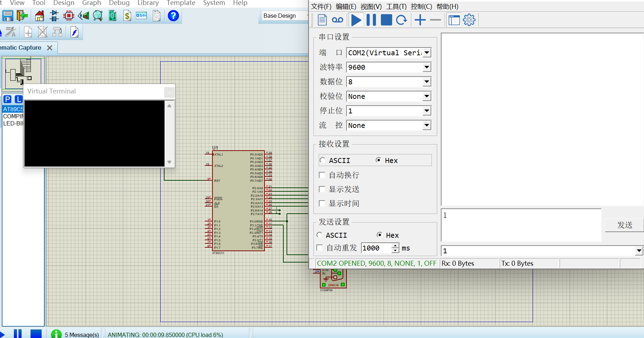
Task: Open the 编辑(E) menu
Action: pos(346,6)
